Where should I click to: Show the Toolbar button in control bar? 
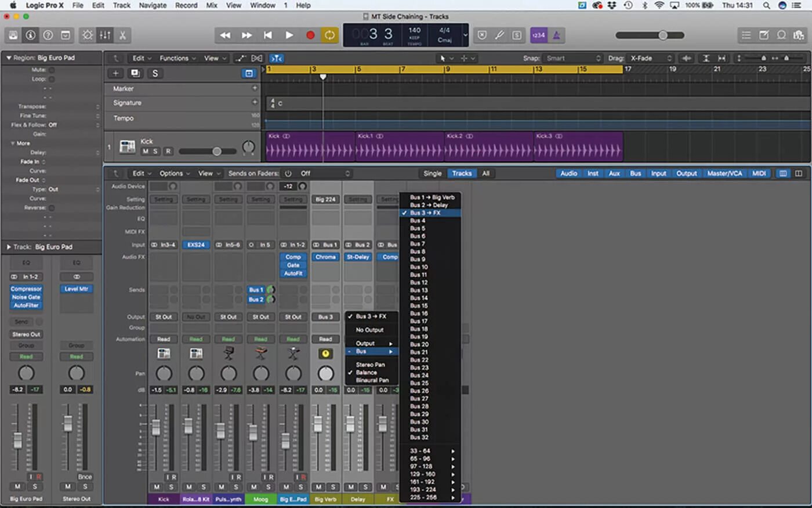coord(66,35)
